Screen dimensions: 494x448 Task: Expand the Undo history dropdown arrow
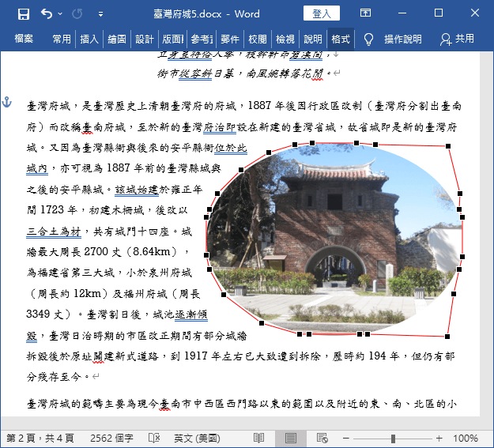[x=60, y=14]
